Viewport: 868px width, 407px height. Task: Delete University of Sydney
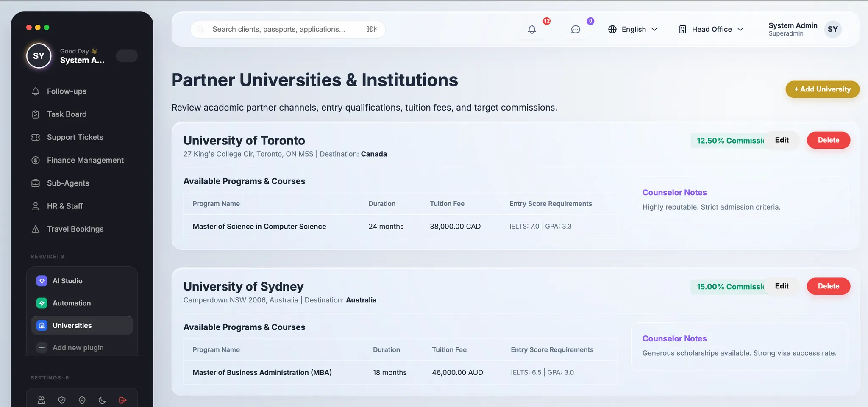click(829, 286)
